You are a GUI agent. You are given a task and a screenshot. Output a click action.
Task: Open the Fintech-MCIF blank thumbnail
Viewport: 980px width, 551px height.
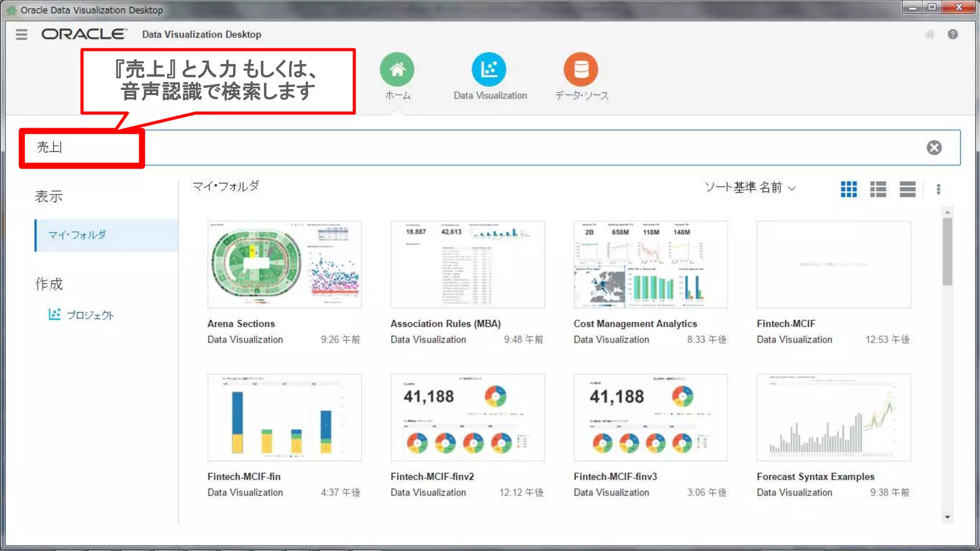[834, 264]
